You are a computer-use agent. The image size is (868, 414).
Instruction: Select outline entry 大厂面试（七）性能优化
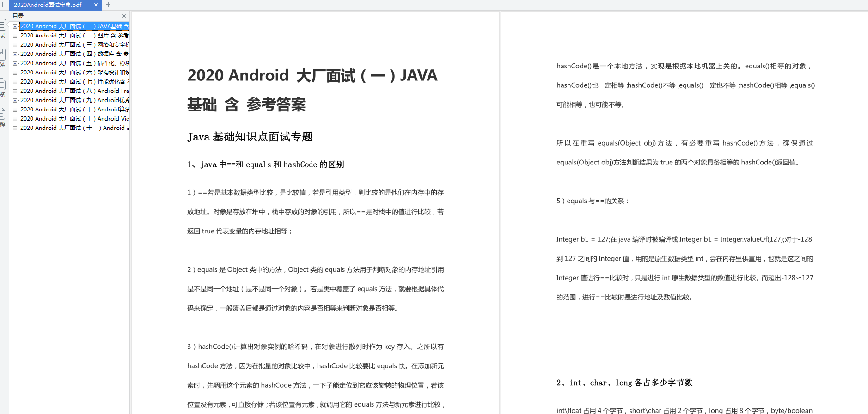tap(74, 82)
